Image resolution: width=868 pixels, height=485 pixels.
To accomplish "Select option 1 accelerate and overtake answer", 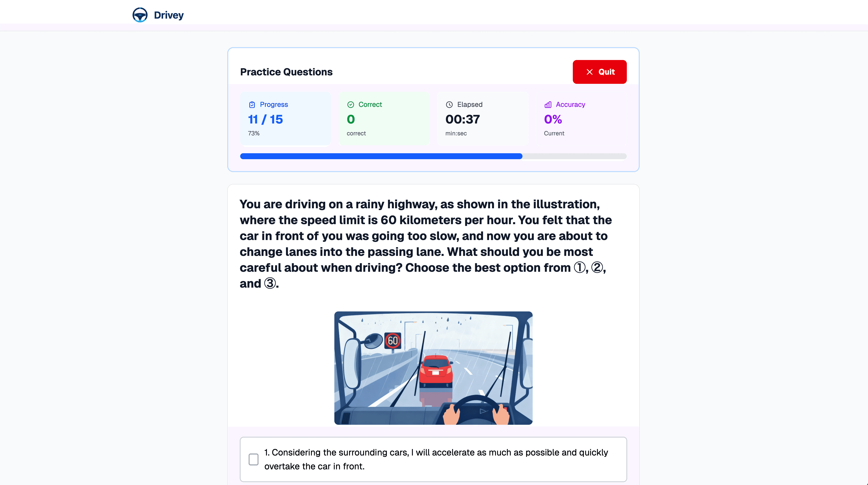I will click(x=436, y=459).
